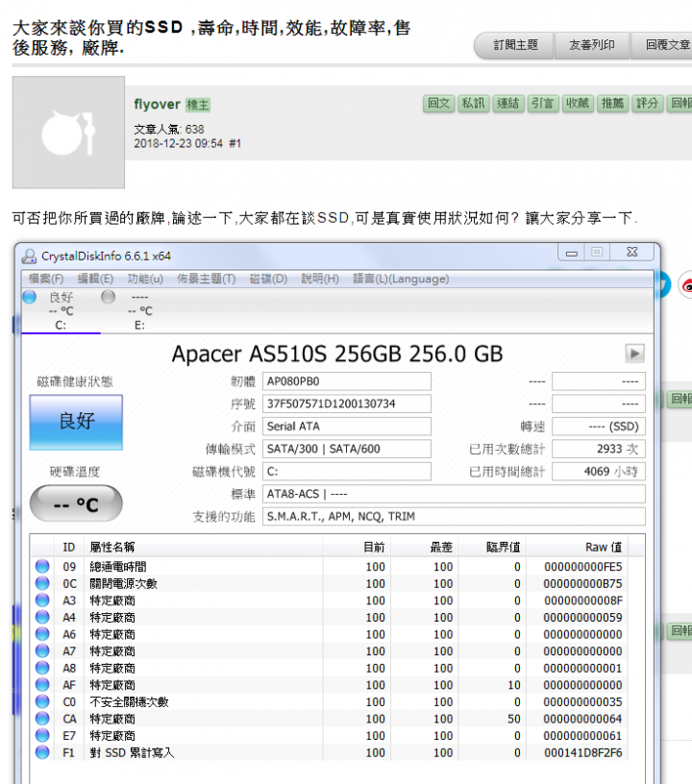
Task: Click the interface field Serial ATA
Action: pos(347,427)
